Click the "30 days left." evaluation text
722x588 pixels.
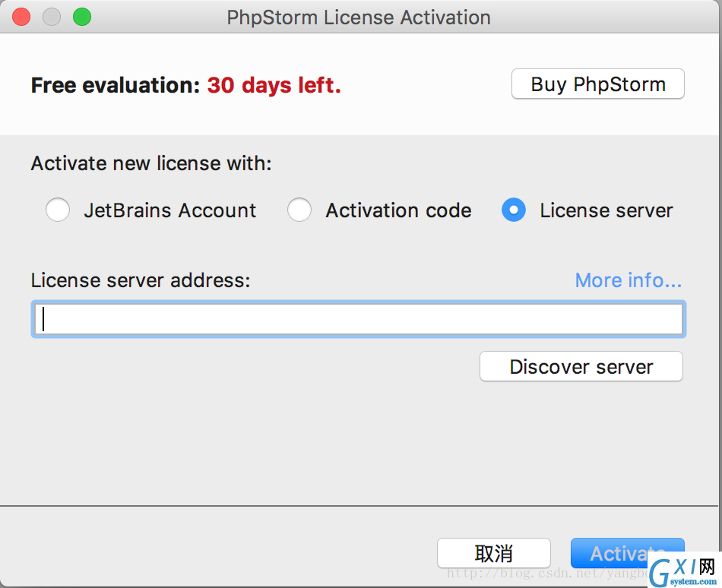pyautogui.click(x=274, y=85)
